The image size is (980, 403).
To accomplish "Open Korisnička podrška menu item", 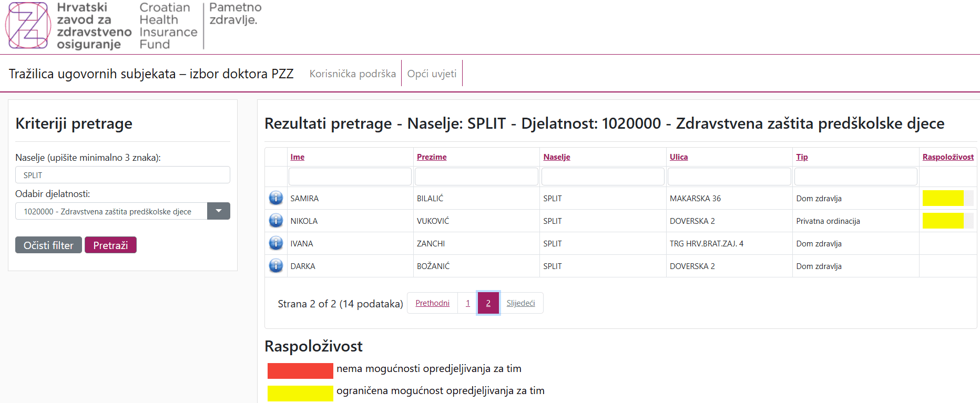I will (x=352, y=74).
